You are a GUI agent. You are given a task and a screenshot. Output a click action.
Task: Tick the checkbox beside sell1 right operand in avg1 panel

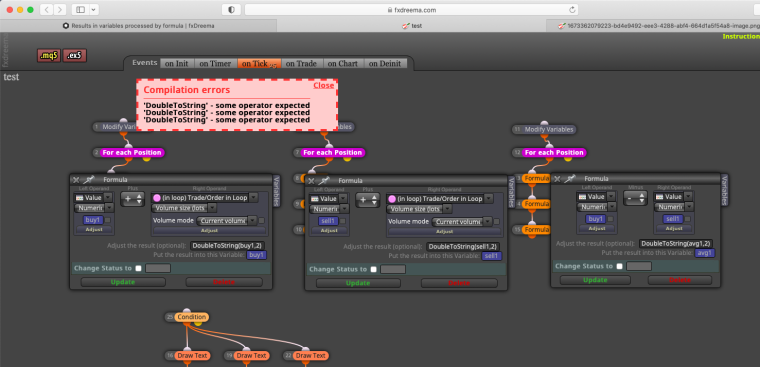tap(687, 219)
